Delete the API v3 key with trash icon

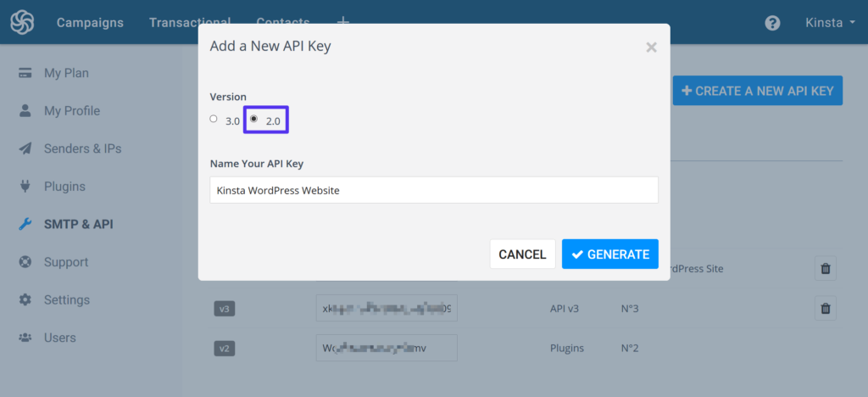[x=826, y=308]
